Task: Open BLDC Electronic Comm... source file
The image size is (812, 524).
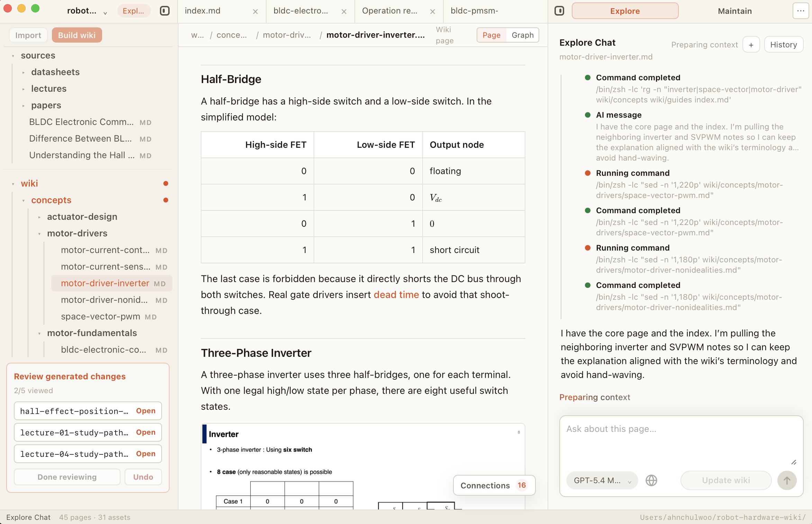Action: (x=91, y=122)
